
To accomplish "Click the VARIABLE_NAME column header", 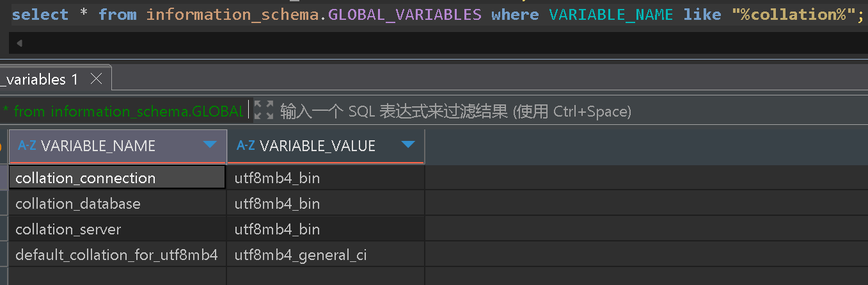I will [x=118, y=146].
